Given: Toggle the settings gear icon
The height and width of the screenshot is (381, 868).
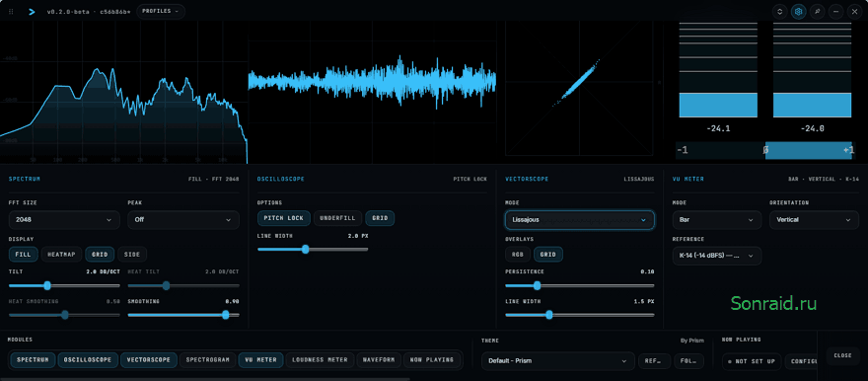Looking at the screenshot, I should [x=798, y=12].
